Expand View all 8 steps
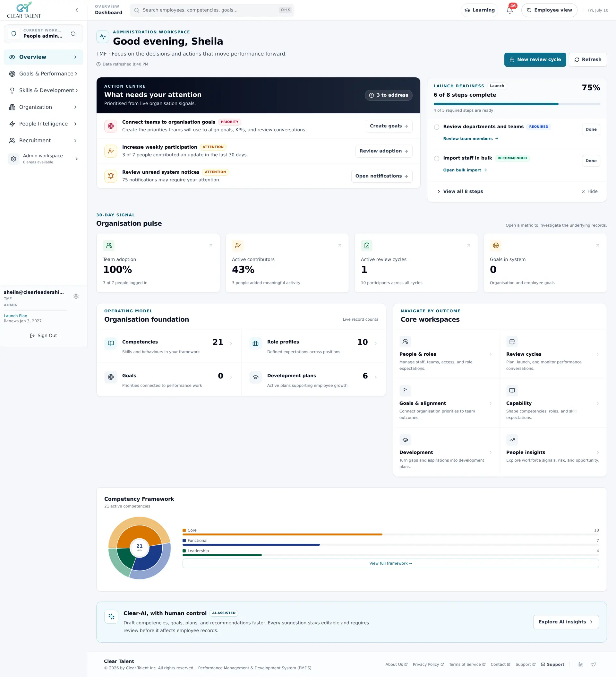The height and width of the screenshot is (677, 616). [460, 191]
